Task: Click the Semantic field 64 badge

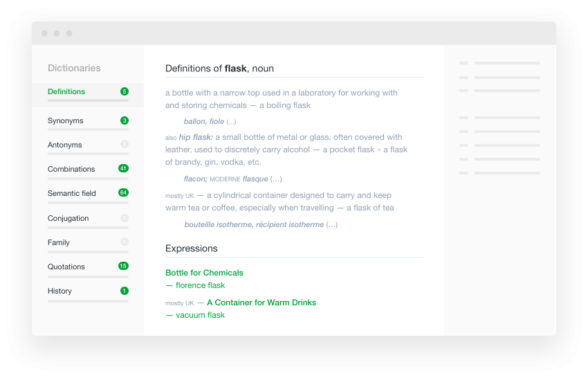Action: 123,192
